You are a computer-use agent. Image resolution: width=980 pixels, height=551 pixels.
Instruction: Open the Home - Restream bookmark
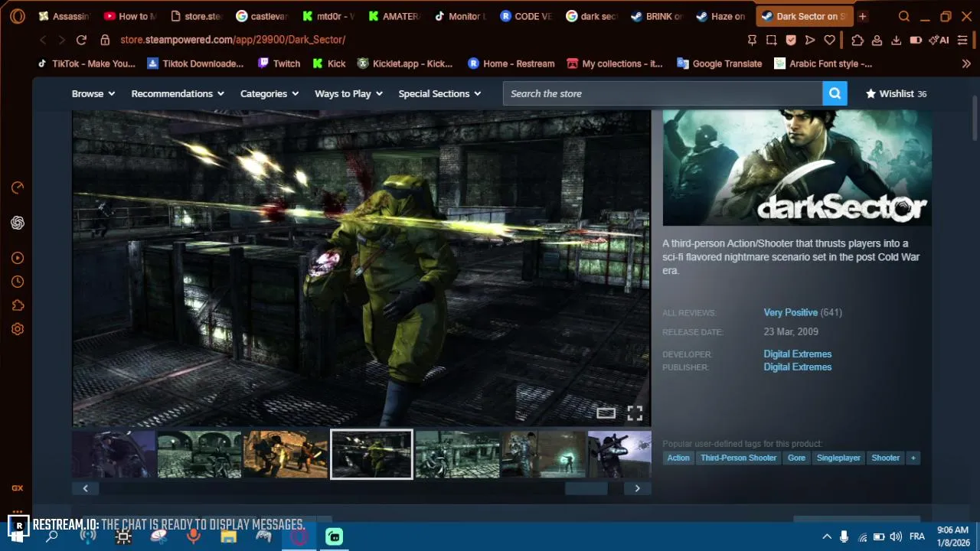tap(511, 64)
